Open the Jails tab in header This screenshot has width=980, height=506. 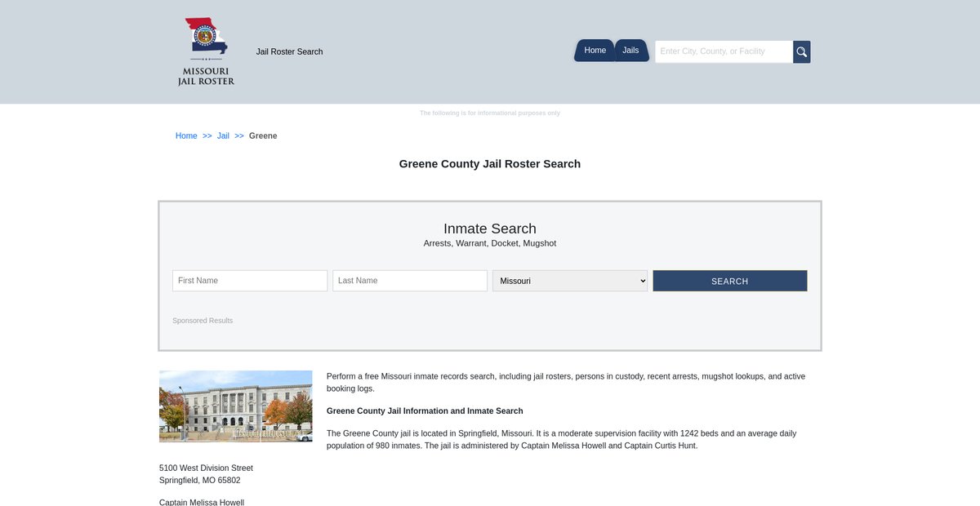tap(631, 51)
